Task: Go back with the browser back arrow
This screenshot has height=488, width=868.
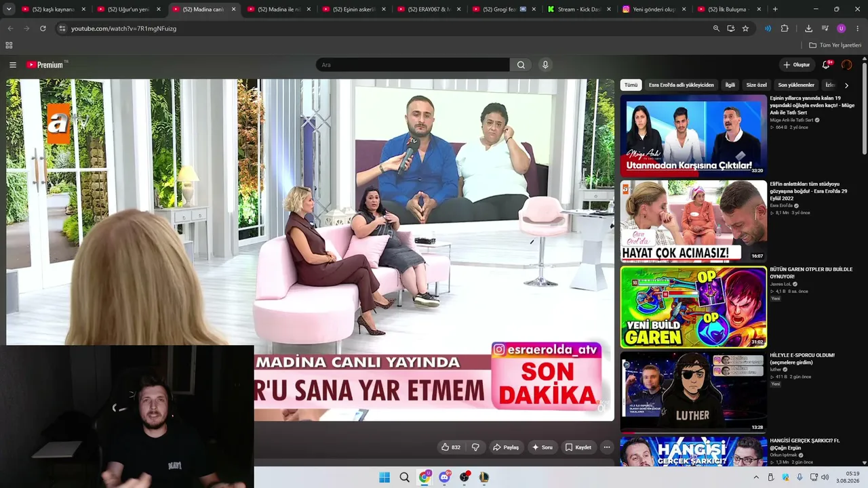Action: pos(10,28)
